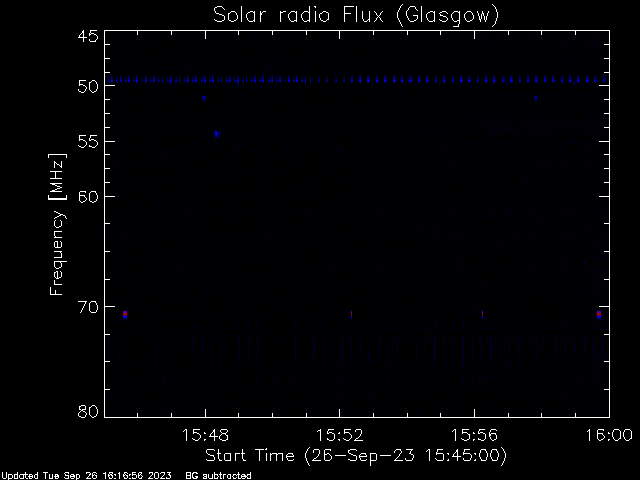Click the red-blue marker at far left near 70 MHz
Screen dimensions: 640x480
click(125, 314)
